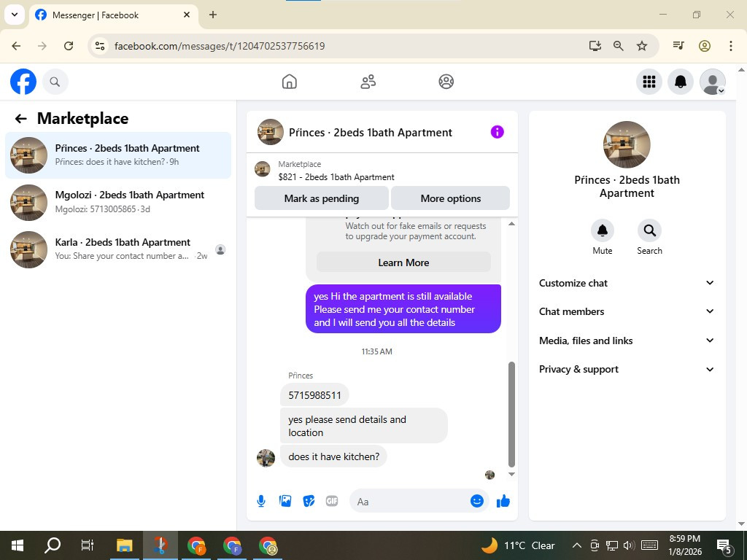Open the GIF picker
This screenshot has height=560, width=747.
point(332,501)
